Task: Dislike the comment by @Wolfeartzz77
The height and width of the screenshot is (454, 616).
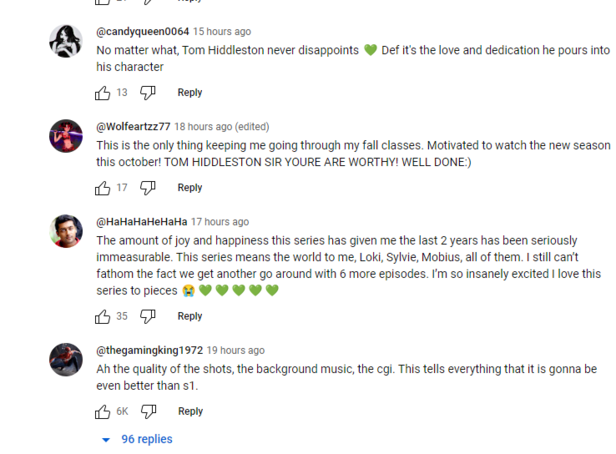Action: pos(148,188)
